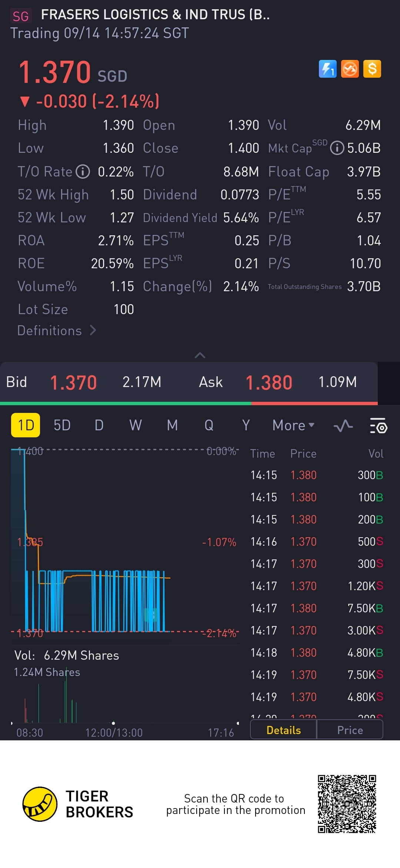
Task: Tap the Ask price 1.380
Action: point(269,383)
